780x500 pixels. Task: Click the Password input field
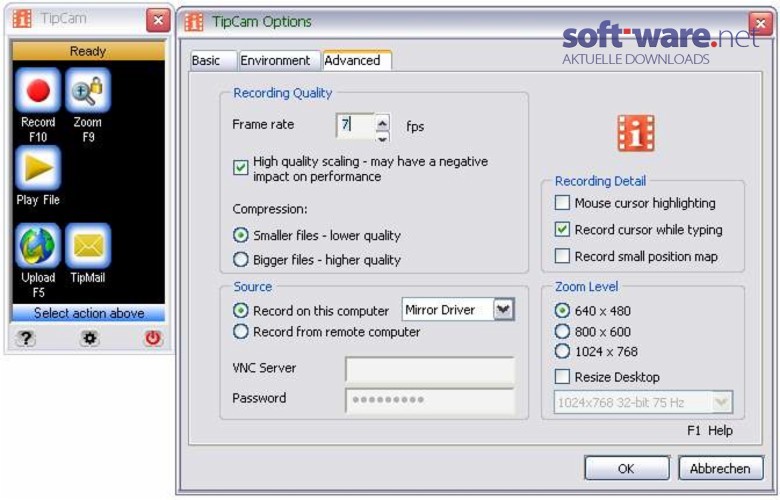(x=430, y=400)
